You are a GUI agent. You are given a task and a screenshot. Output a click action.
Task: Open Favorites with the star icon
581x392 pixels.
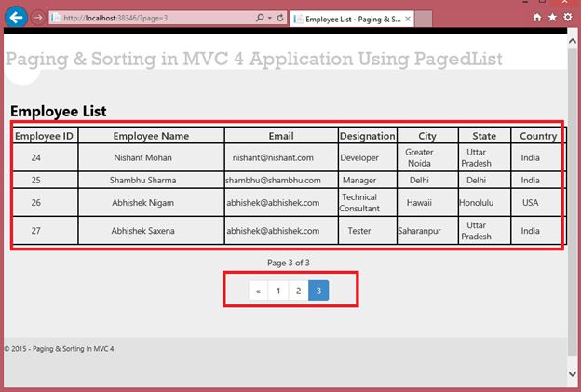pos(552,17)
